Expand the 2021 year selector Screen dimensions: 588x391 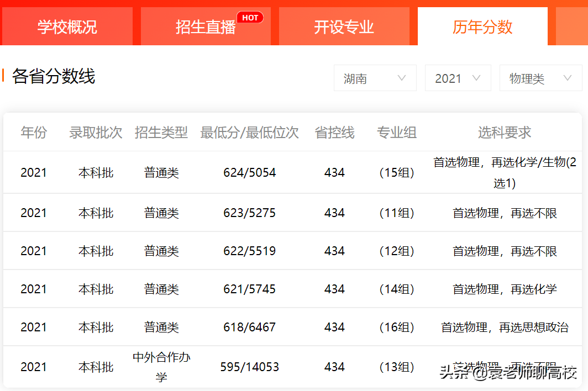pyautogui.click(x=458, y=78)
